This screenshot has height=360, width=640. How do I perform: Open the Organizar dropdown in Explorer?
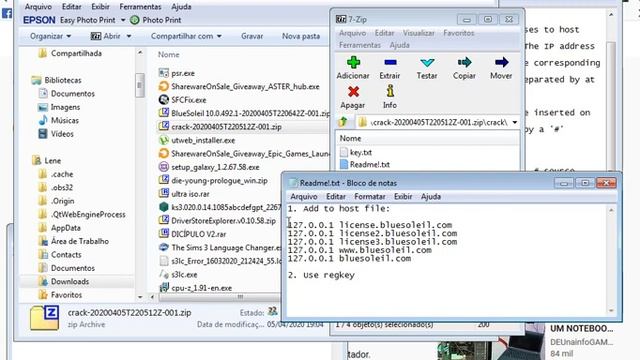point(51,36)
